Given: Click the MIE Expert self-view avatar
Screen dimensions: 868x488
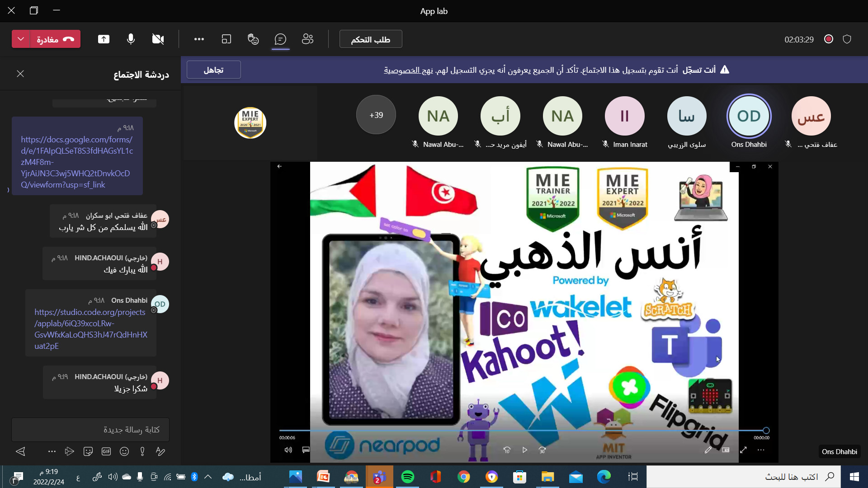Looking at the screenshot, I should [x=250, y=122].
